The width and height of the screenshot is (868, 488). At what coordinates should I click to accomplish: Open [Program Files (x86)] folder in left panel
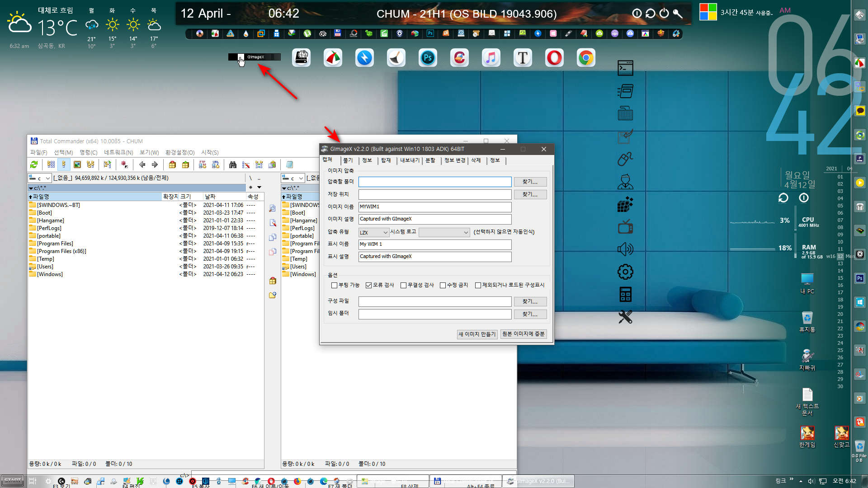[61, 251]
